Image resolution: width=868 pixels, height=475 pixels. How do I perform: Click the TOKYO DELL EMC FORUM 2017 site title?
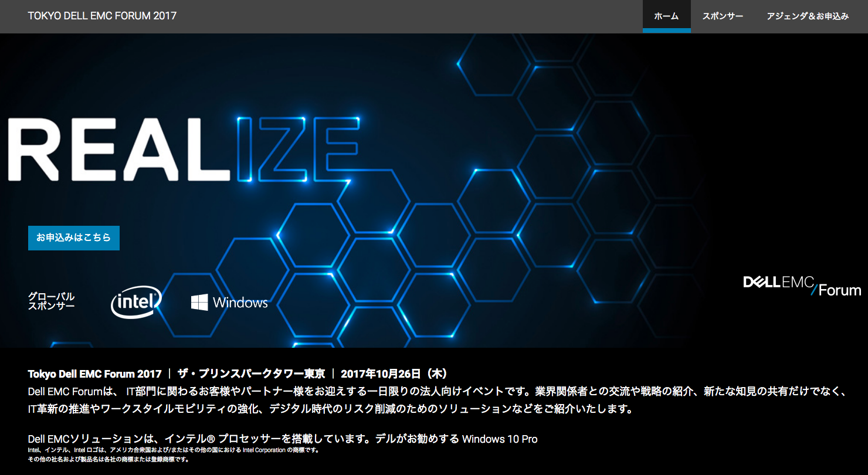point(102,16)
